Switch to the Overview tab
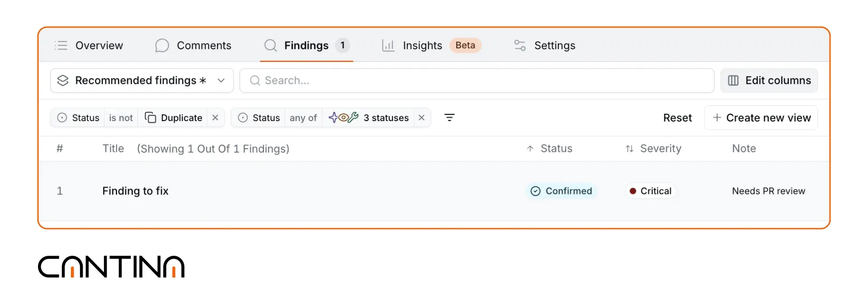Viewport: 868px width, 305px height. pos(89,45)
